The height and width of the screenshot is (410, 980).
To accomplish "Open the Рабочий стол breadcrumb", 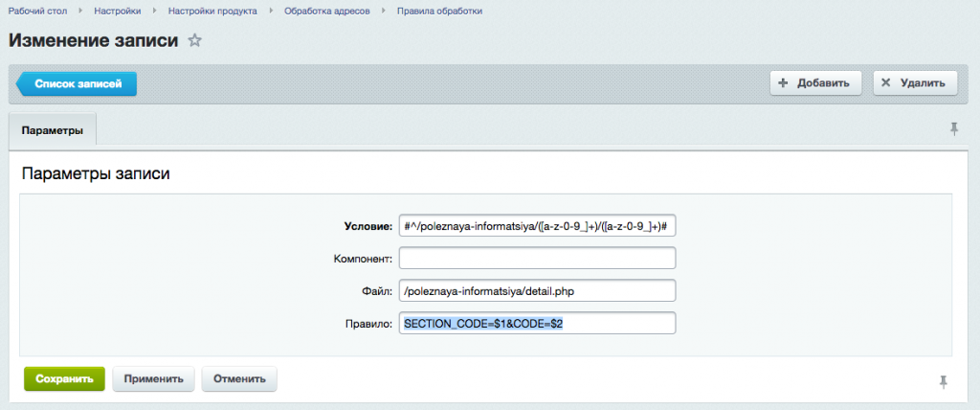I will pyautogui.click(x=37, y=11).
